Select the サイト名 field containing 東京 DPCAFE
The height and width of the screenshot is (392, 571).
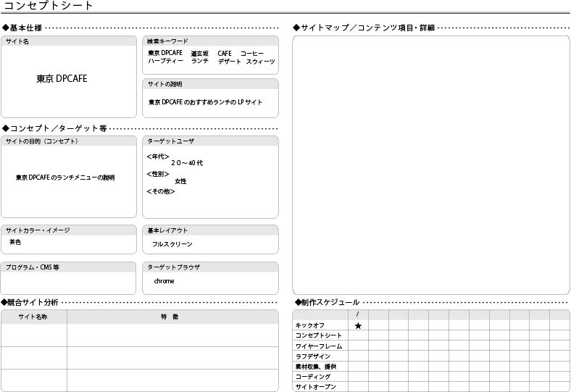click(69, 80)
